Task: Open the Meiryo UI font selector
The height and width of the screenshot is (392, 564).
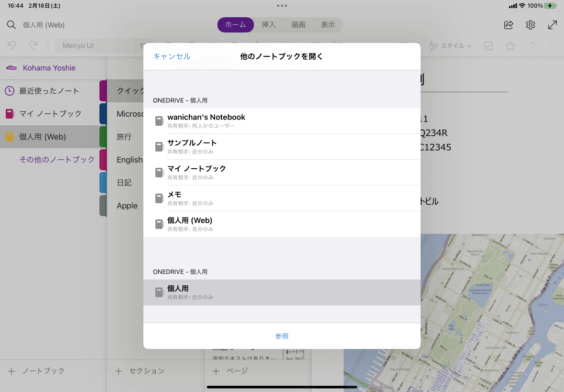Action: [x=93, y=46]
